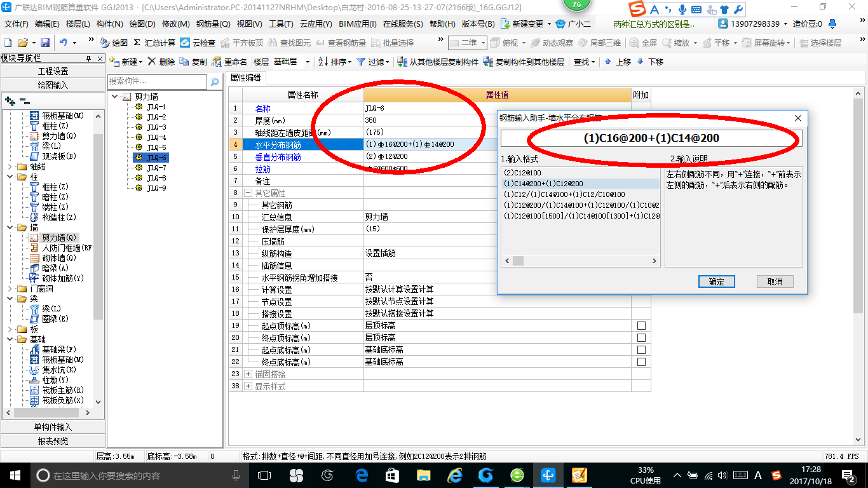Screen dimensions: 868x488
Task: Open the 过滤 filter dropdown
Action: 388,62
